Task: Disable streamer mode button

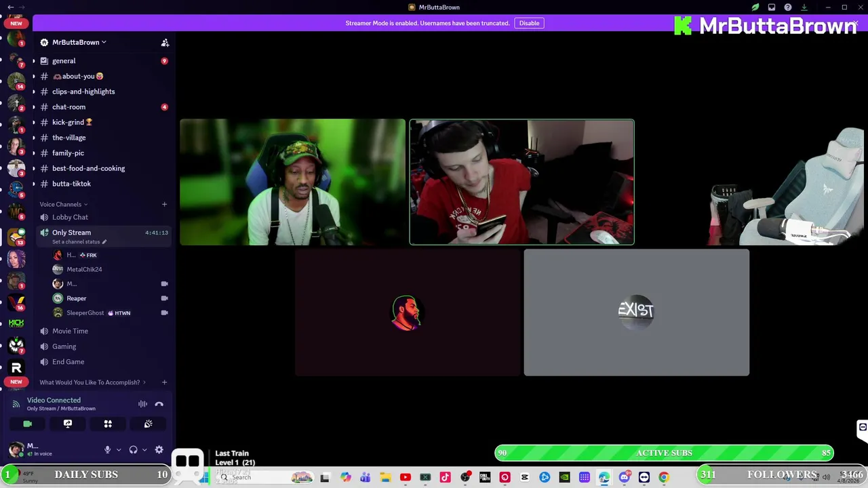Action: (529, 23)
